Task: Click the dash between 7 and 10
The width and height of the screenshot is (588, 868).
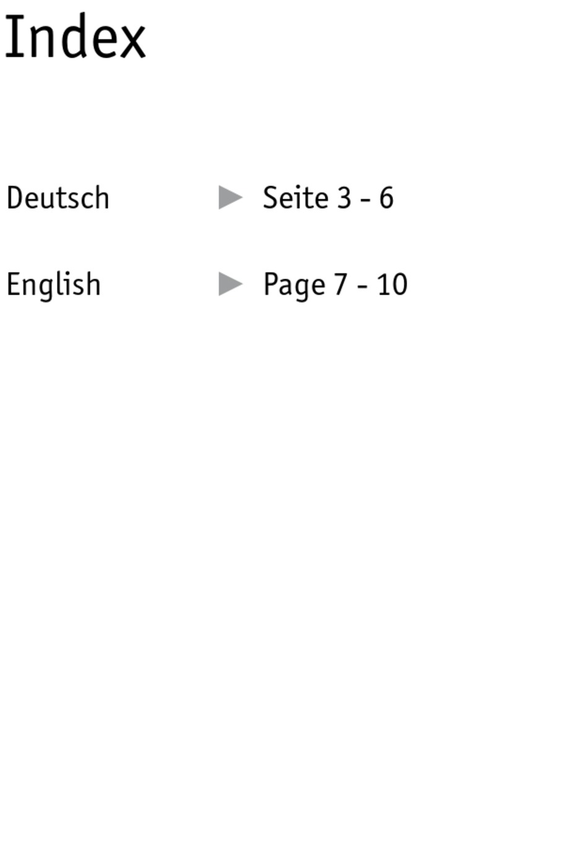Action: point(362,287)
